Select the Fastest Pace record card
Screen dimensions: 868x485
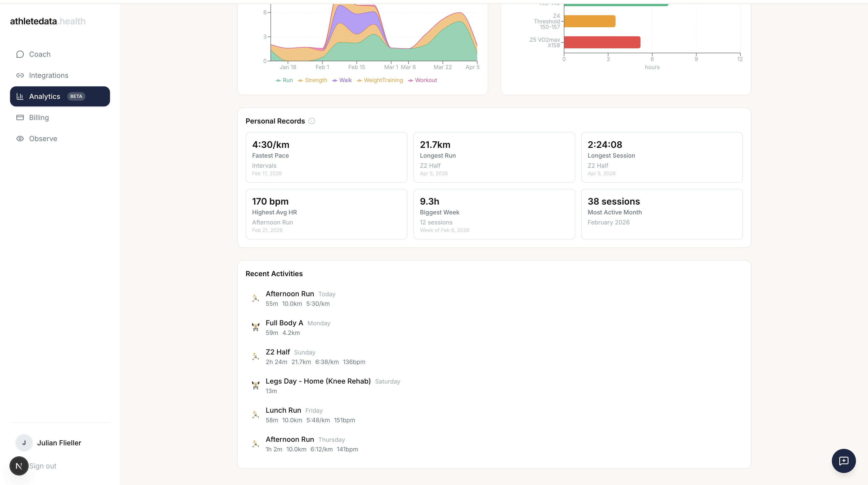click(x=326, y=157)
